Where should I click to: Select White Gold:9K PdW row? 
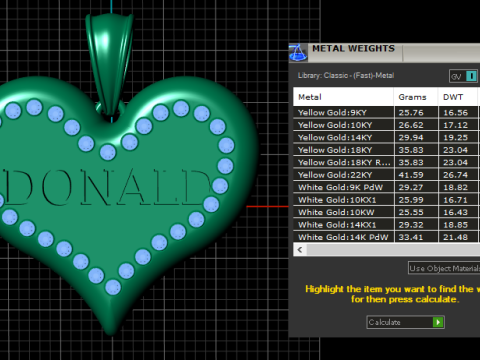tap(387, 187)
